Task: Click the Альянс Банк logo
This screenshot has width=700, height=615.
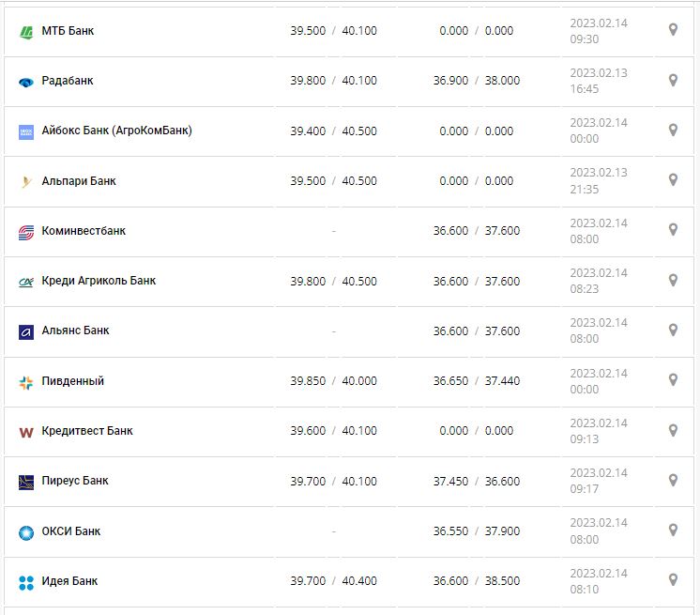Action: coord(26,331)
